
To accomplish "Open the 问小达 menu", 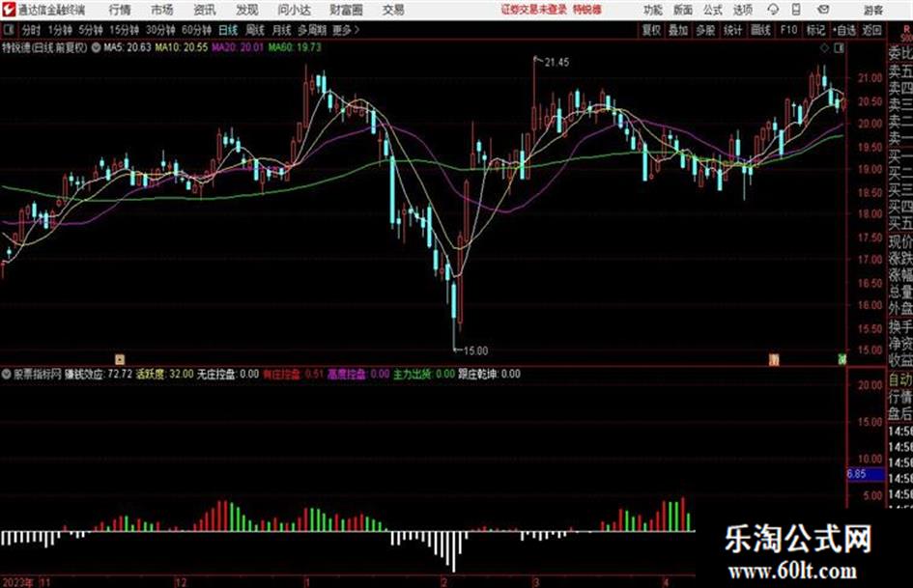I will [294, 10].
